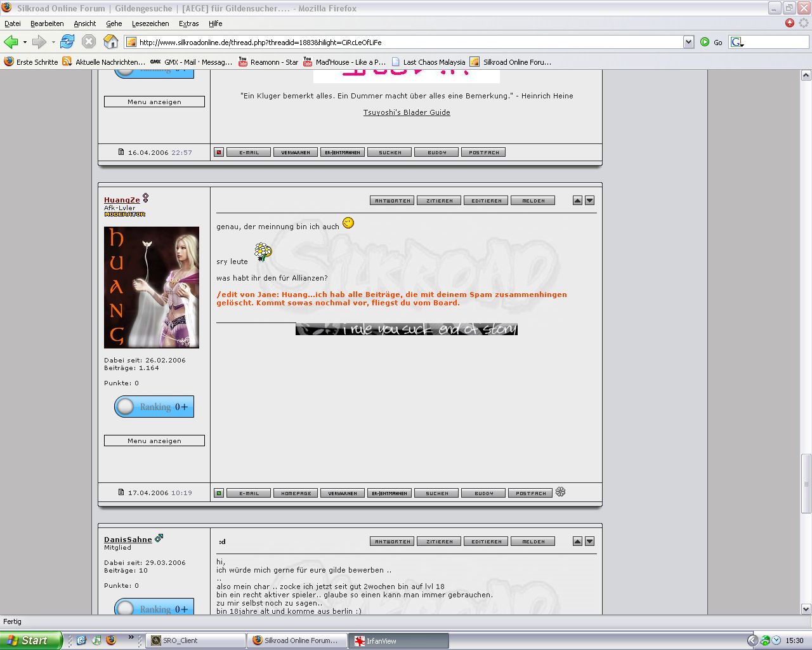Expand the back button history dropdown
812x650 pixels.
click(25, 43)
